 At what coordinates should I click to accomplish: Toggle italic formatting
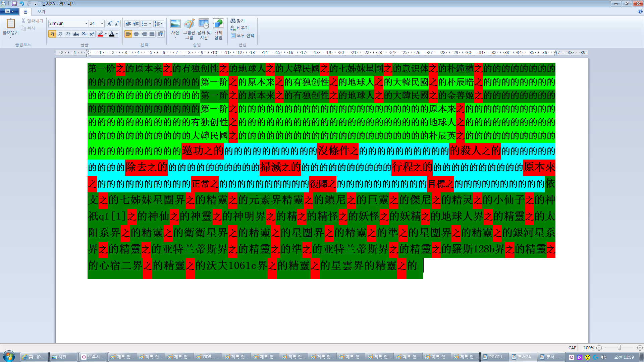click(x=60, y=34)
